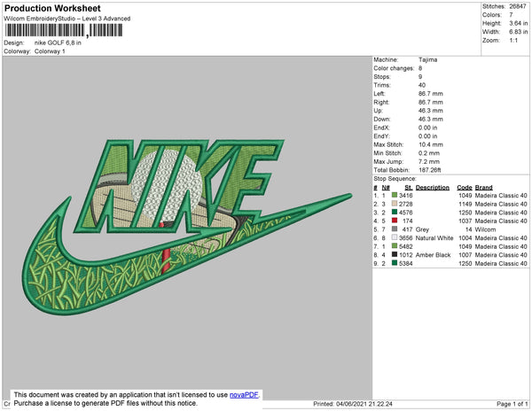The image size is (532, 411).
Task: Click the red swatch beside 174
Action: tap(395, 221)
